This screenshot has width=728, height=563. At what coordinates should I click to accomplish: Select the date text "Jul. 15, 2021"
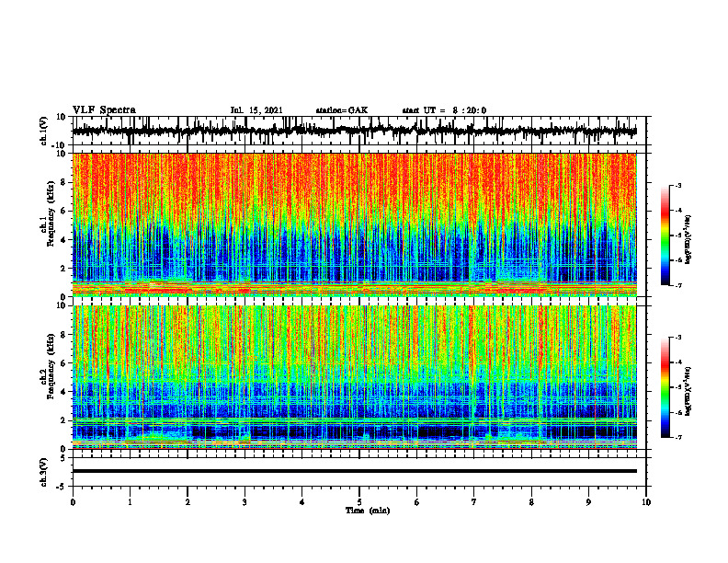tap(256, 110)
